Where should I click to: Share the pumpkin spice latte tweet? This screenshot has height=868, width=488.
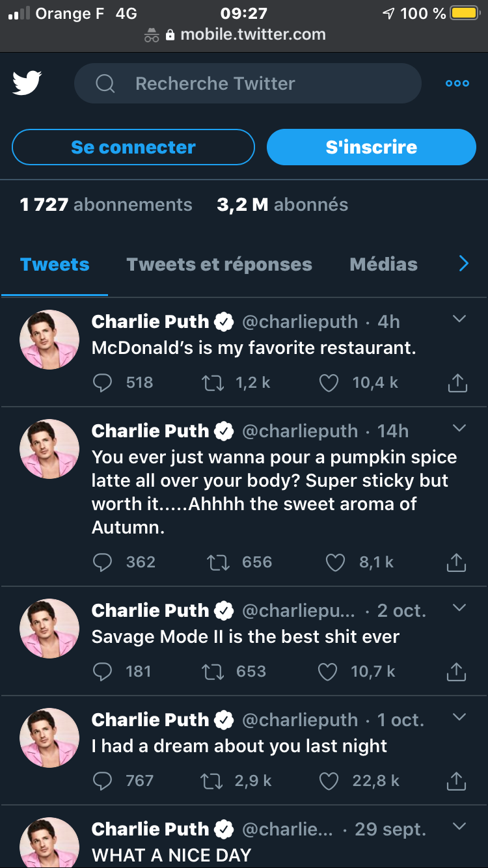click(457, 562)
